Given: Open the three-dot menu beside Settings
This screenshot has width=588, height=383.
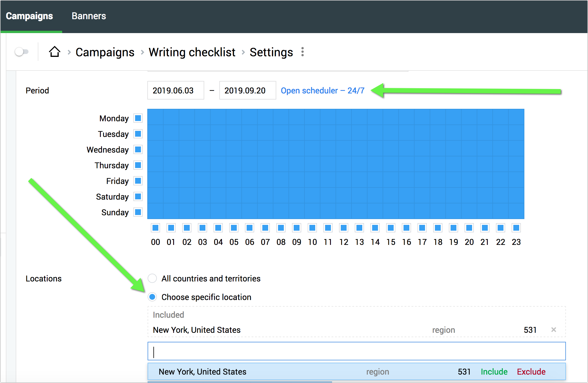Looking at the screenshot, I should click(302, 52).
